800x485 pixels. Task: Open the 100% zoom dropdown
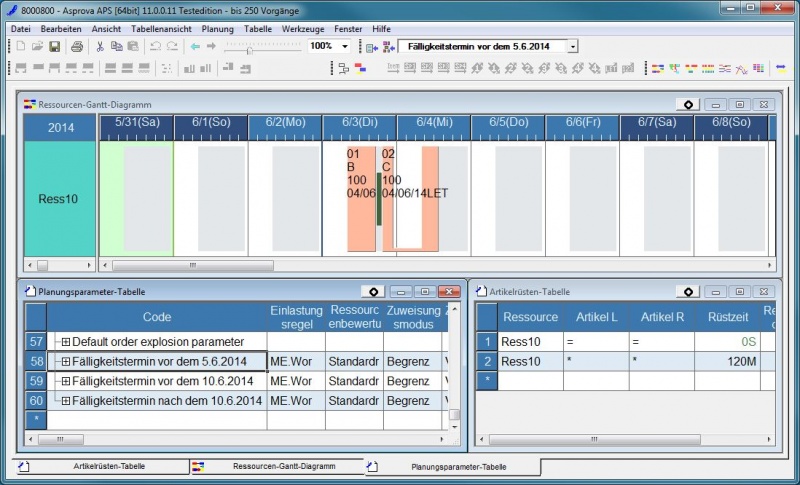click(345, 47)
